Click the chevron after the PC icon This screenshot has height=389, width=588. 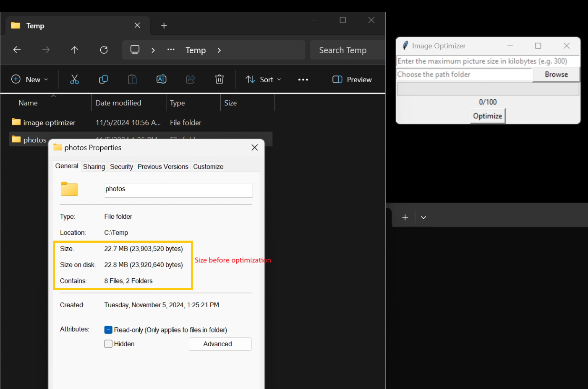tap(153, 50)
